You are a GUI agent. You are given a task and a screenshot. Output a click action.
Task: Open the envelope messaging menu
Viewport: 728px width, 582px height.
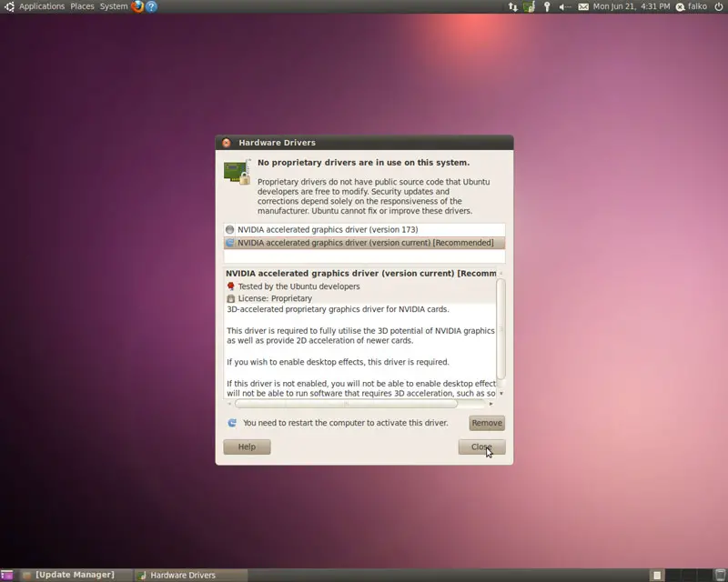583,6
